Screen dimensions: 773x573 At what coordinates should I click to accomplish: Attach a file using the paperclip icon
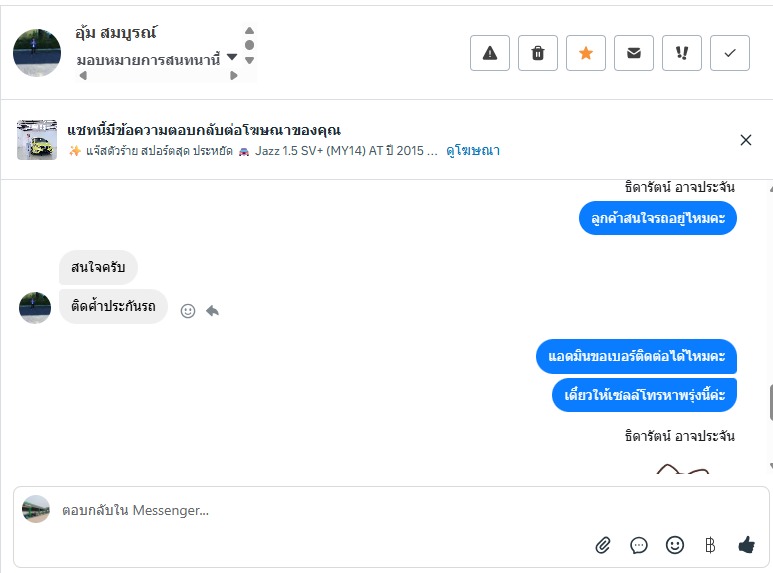603,545
